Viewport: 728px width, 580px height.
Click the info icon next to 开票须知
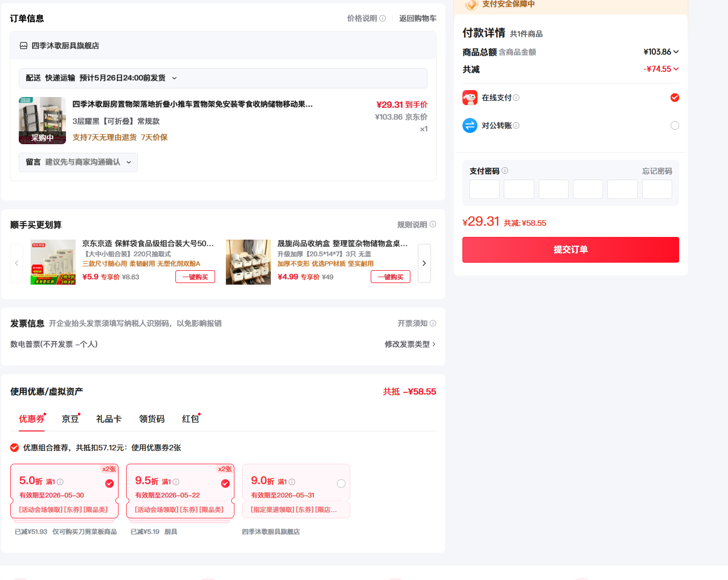click(x=433, y=323)
